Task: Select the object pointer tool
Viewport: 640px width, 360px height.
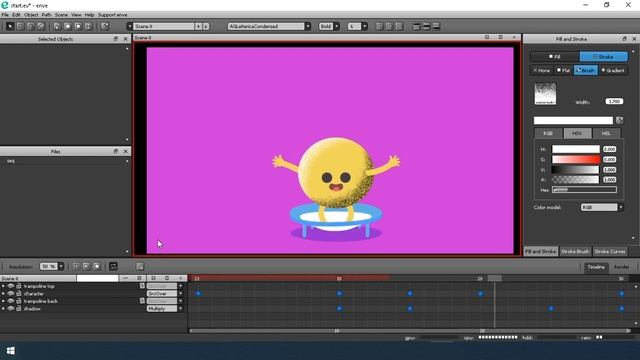Action: click(10, 26)
